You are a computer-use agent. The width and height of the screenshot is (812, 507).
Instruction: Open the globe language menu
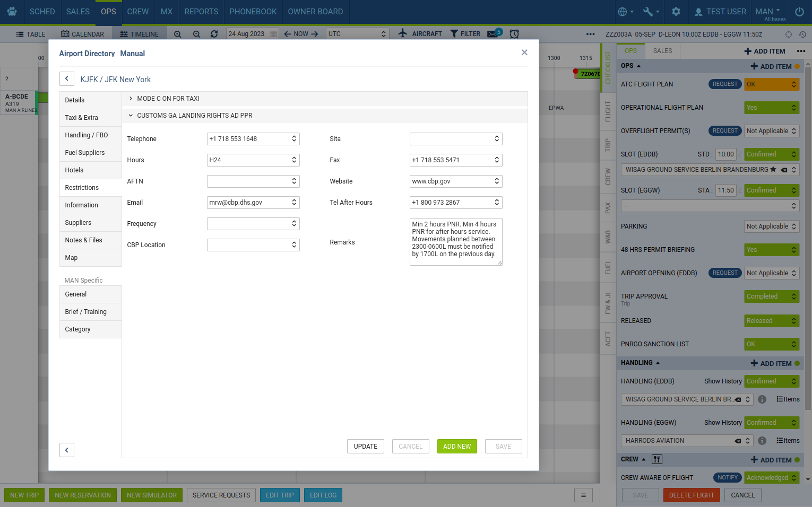tap(625, 12)
